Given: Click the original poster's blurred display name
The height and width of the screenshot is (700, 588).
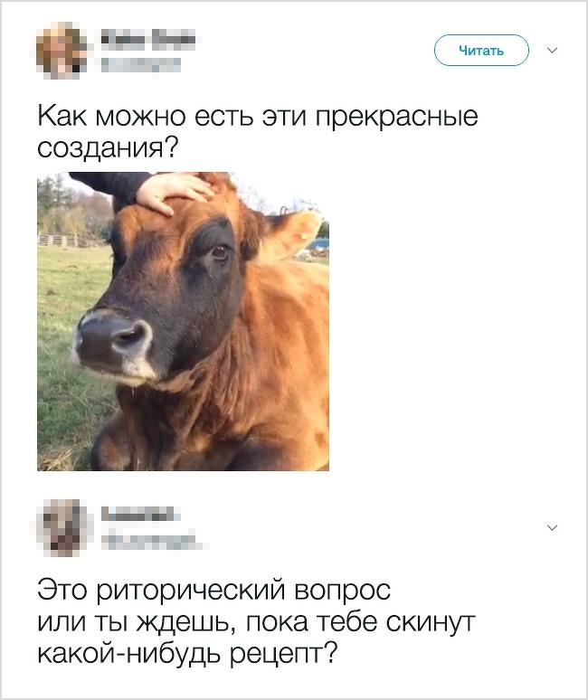Looking at the screenshot, I should click(148, 39).
